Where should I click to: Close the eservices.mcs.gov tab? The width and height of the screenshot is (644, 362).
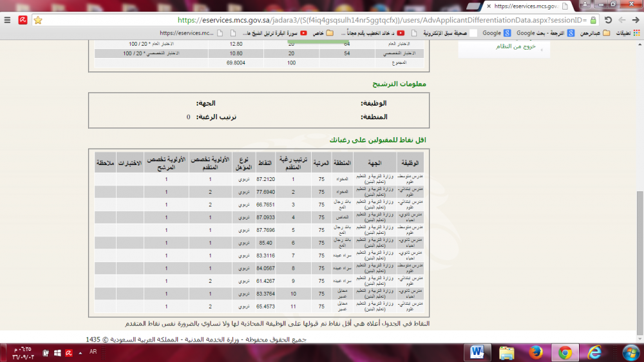pos(489,6)
